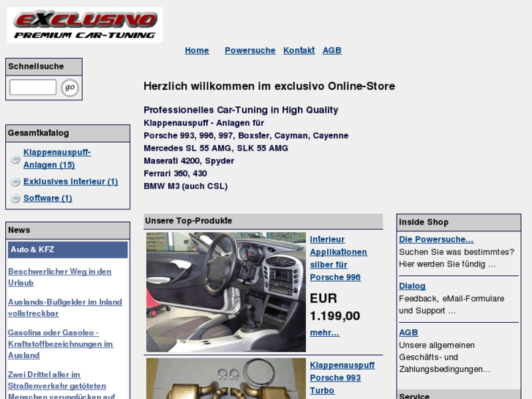Open the AGB link in Inside Shop
This screenshot has width=532, height=399.
(408, 332)
